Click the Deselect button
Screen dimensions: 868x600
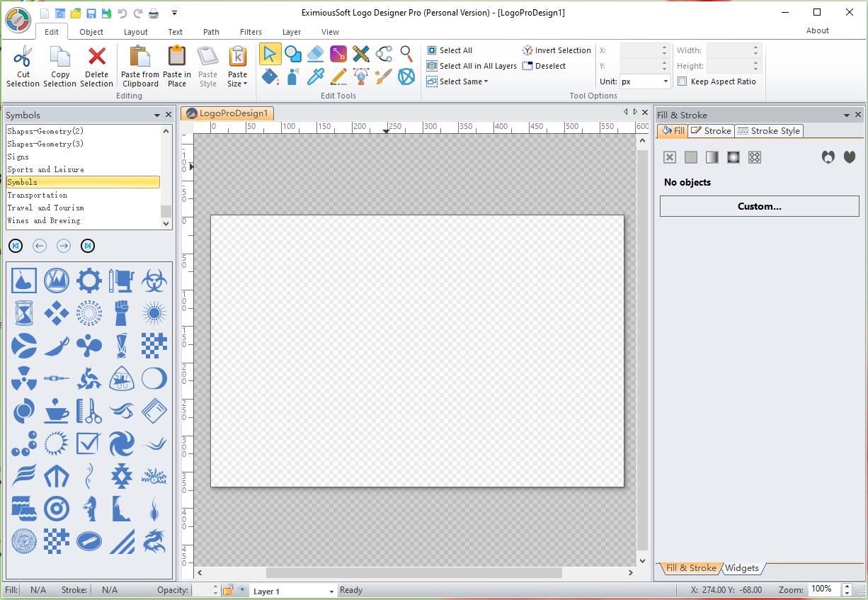[544, 66]
